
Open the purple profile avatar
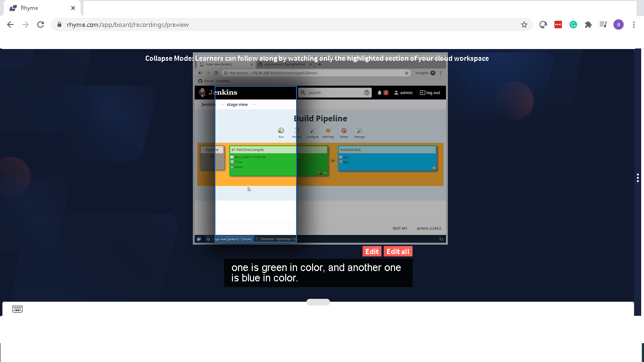click(x=619, y=25)
